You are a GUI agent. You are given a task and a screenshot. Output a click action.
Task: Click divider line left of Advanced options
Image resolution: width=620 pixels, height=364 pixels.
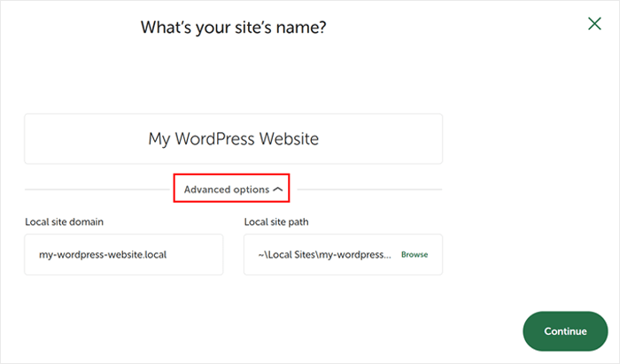[97, 190]
